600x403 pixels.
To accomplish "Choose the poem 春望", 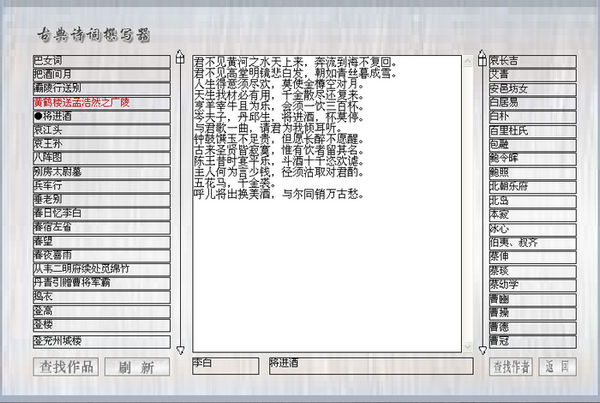I will pyautogui.click(x=102, y=241).
